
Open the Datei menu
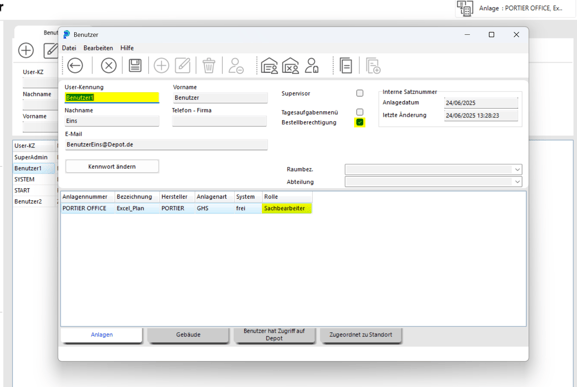pyautogui.click(x=69, y=48)
